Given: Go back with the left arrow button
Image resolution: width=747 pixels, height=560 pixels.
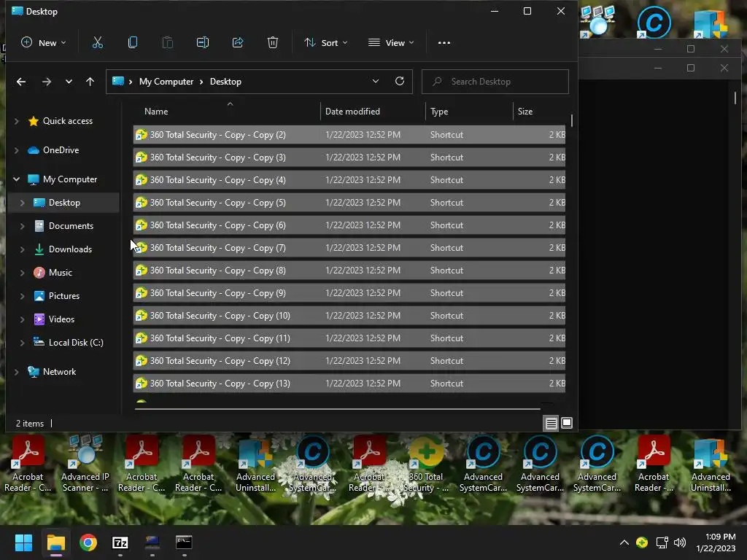Looking at the screenshot, I should tap(21, 82).
